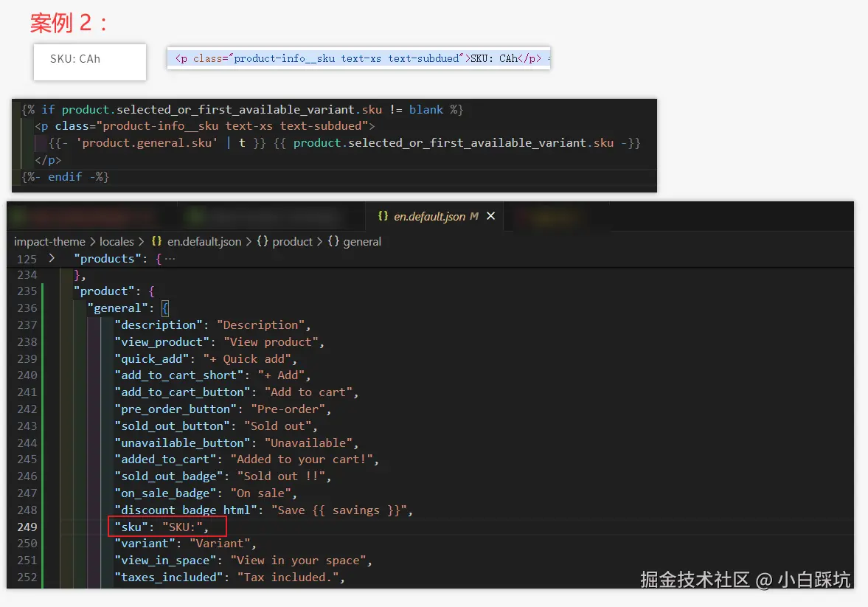
Task: Open locales folder in the breadcrumb
Action: [x=117, y=241]
